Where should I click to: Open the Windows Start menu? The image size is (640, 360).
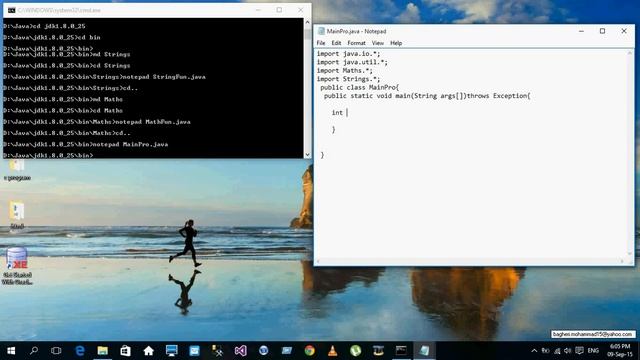point(11,351)
